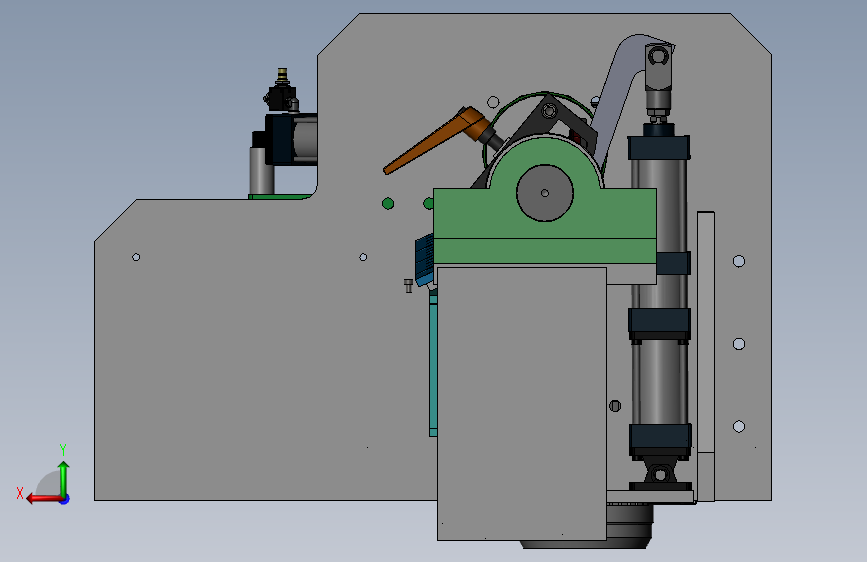Select the blue finned component
This screenshot has width=867, height=562.
click(425, 259)
